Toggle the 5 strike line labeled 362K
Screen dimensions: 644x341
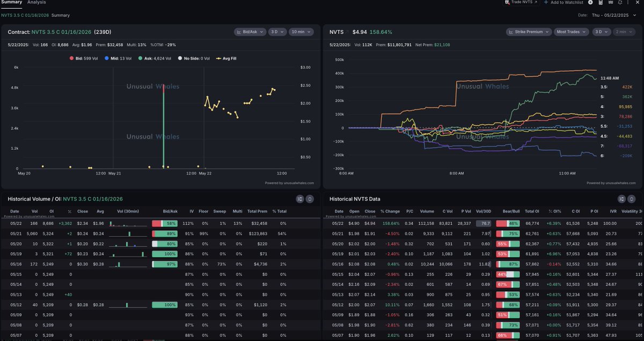tap(617, 96)
